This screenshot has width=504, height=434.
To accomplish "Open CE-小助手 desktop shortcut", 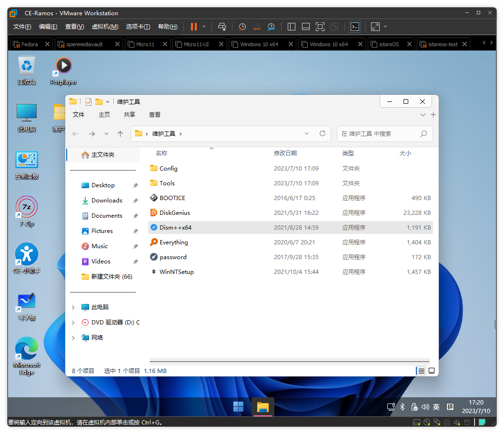I will [27, 258].
